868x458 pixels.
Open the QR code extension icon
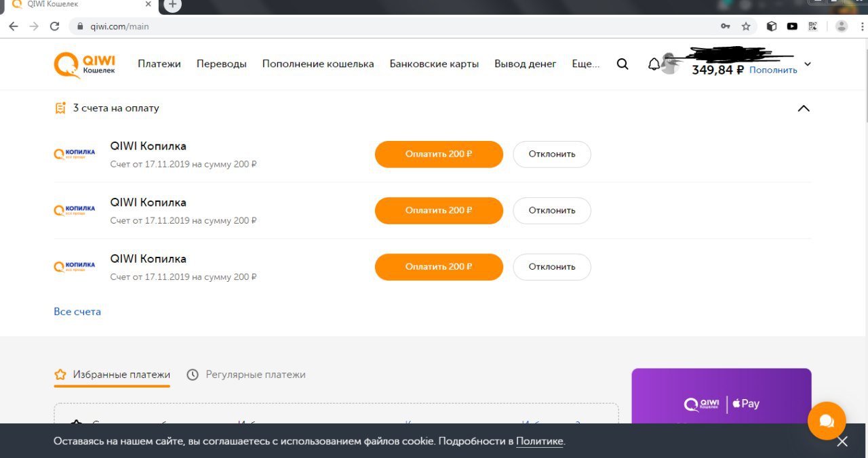[x=812, y=26]
